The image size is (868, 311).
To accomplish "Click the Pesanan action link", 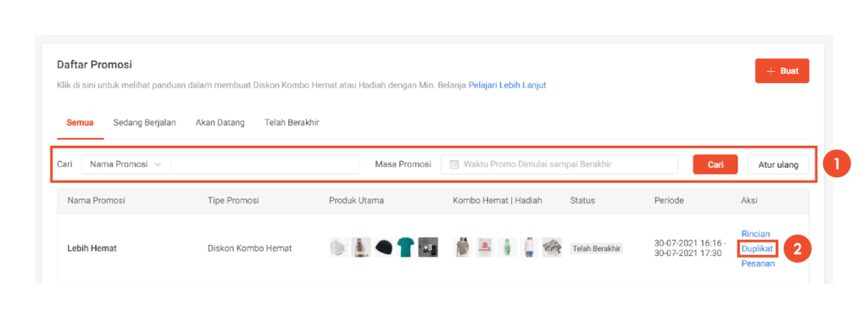I will 758,264.
